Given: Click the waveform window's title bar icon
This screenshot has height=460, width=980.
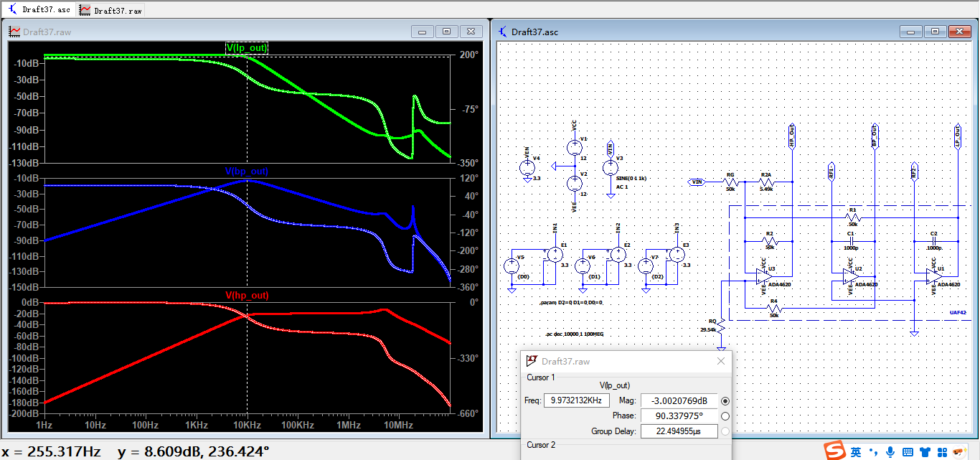Looking at the screenshot, I should 14,32.
